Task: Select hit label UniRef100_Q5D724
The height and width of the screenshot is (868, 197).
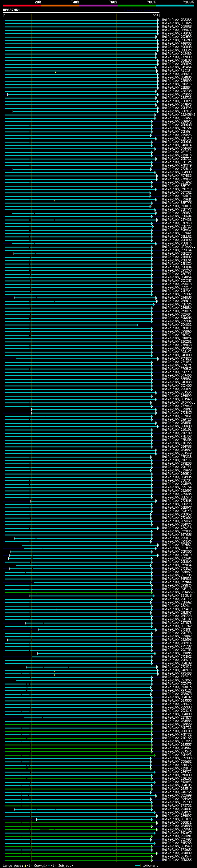Action: click(x=177, y=128)
